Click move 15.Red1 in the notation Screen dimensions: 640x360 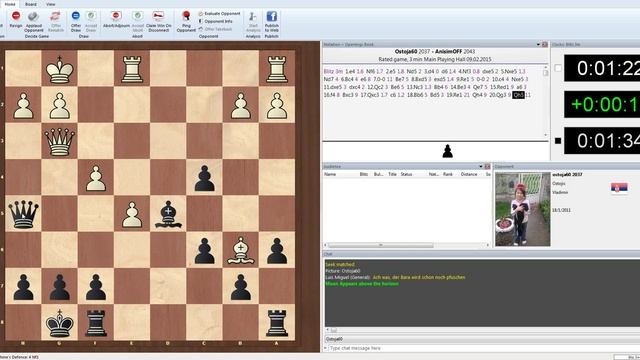(x=499, y=87)
